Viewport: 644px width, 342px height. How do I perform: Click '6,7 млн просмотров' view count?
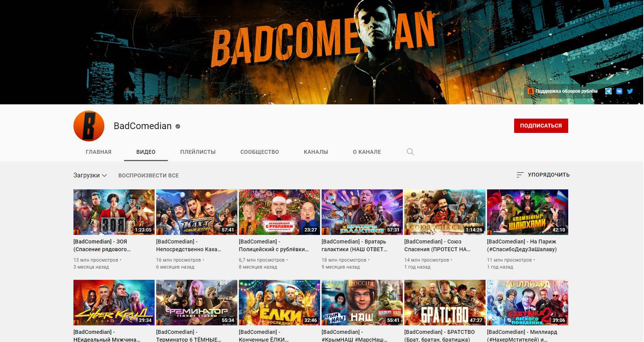click(262, 260)
